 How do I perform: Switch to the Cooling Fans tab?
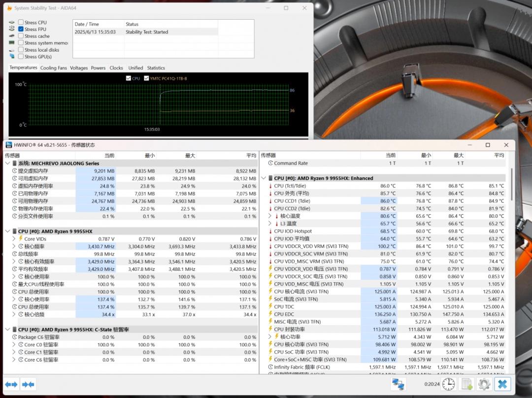(53, 68)
